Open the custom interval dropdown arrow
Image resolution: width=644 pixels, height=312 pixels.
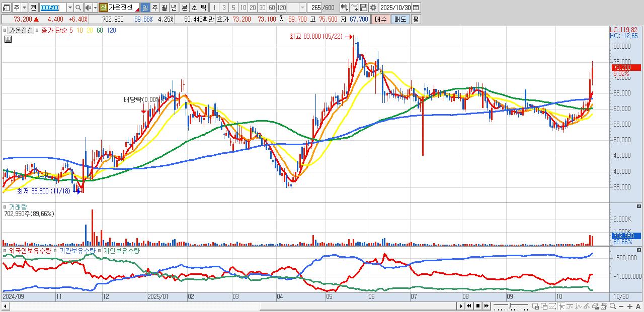(302, 8)
